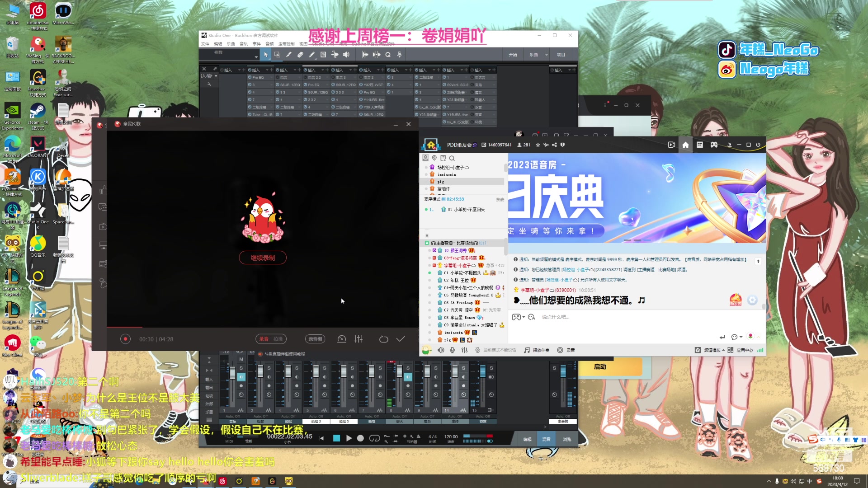Click the 开始 button in Studio One
This screenshot has height=488, width=868.
(x=513, y=55)
